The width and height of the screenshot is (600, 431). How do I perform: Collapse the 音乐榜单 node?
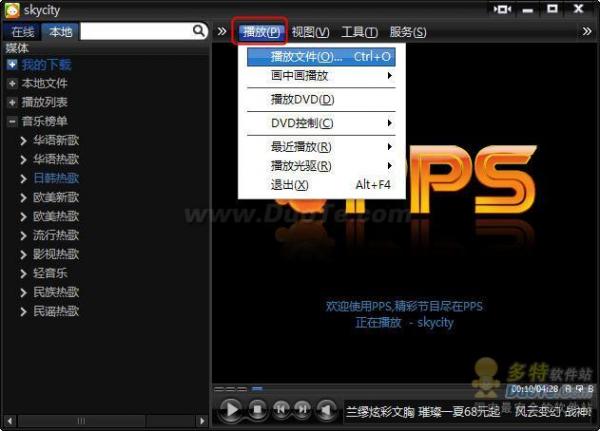12,122
